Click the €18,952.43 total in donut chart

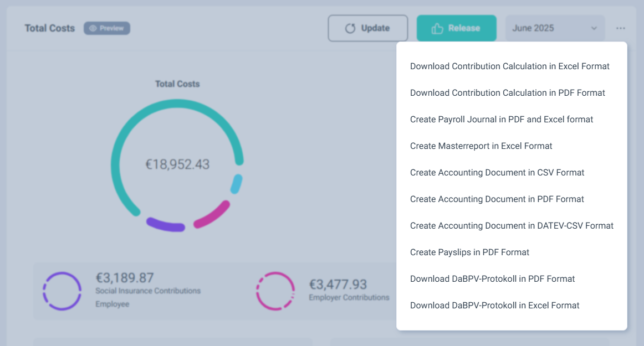tap(177, 164)
